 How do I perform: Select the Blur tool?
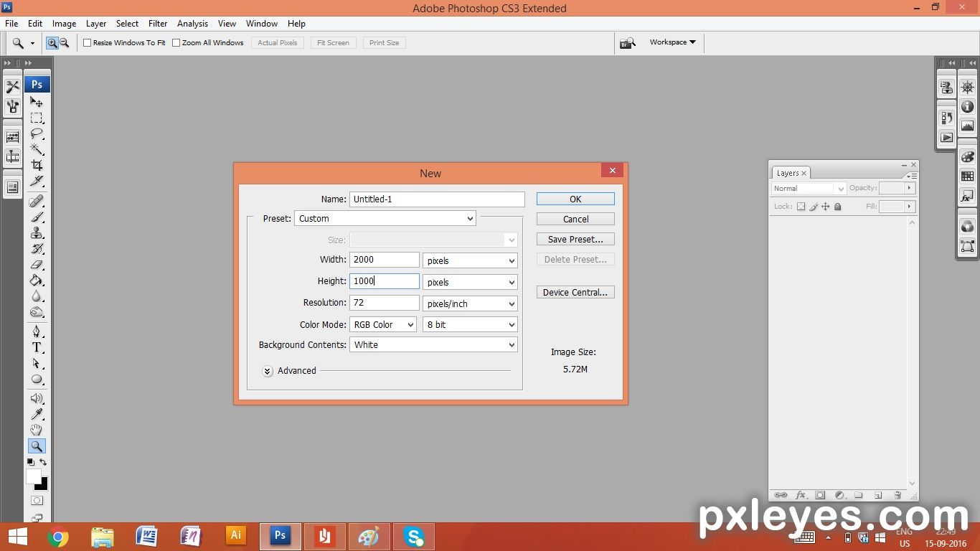click(x=37, y=296)
